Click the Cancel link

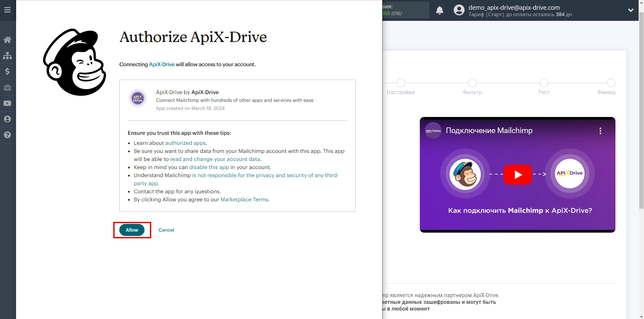[x=166, y=230]
